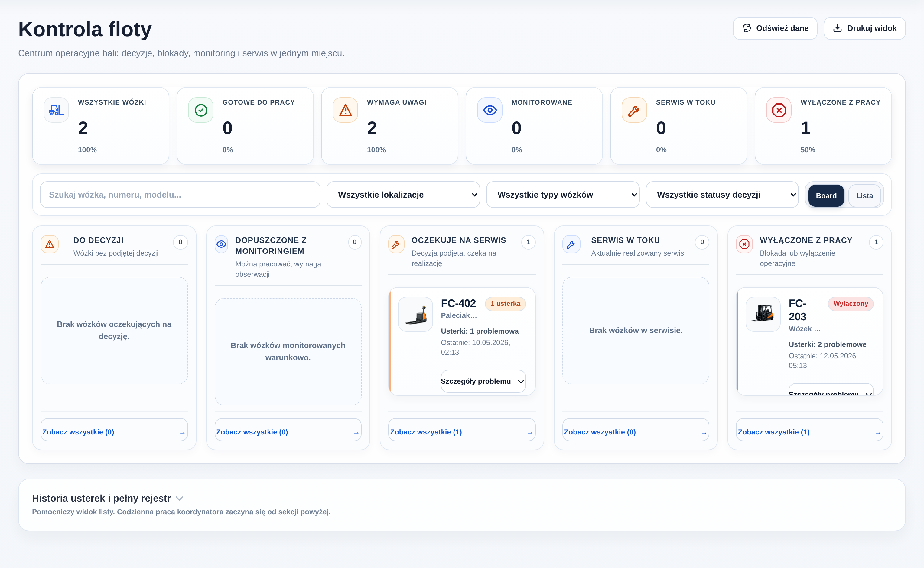The image size is (924, 568).
Task: Click the Monitorowane stat label
Action: (542, 102)
